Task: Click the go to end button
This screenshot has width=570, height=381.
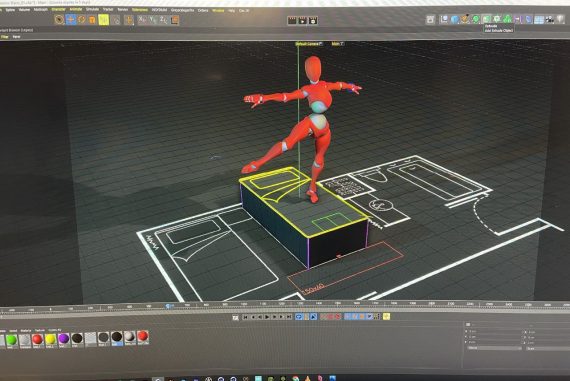Action: click(289, 317)
